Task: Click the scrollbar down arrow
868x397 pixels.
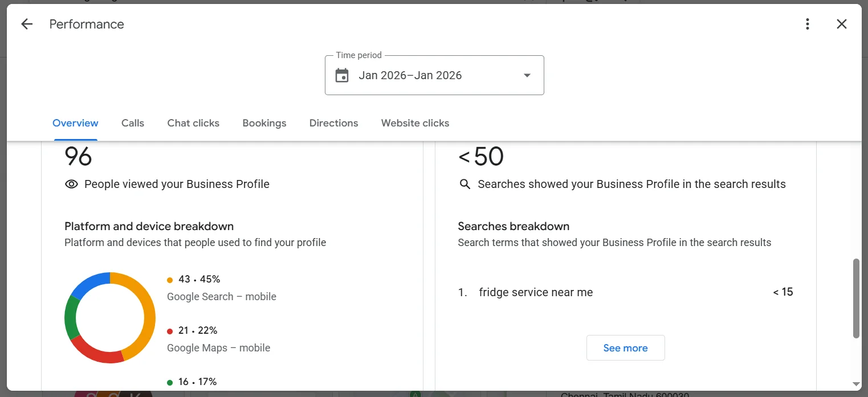Action: coord(856,384)
